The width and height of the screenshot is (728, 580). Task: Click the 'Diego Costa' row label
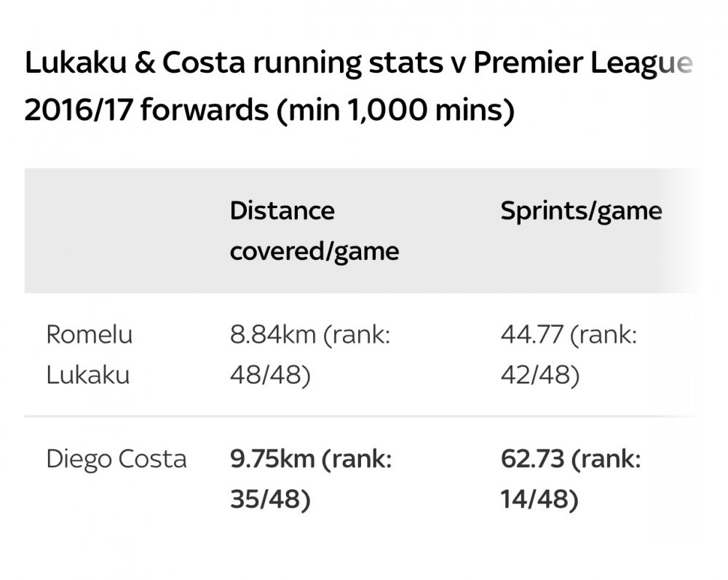click(x=116, y=459)
